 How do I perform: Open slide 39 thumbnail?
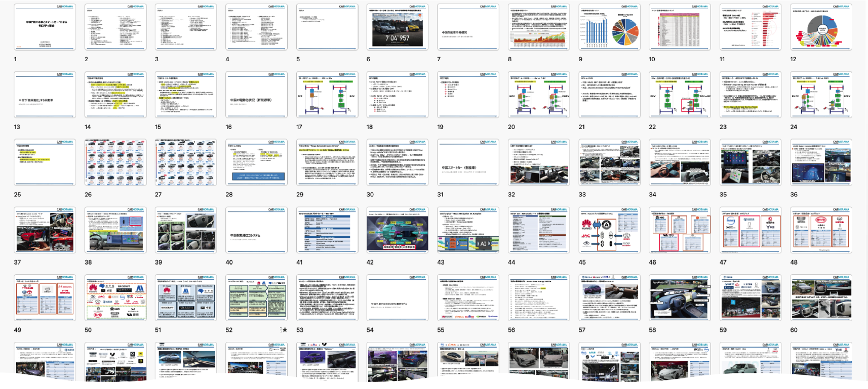tap(186, 230)
